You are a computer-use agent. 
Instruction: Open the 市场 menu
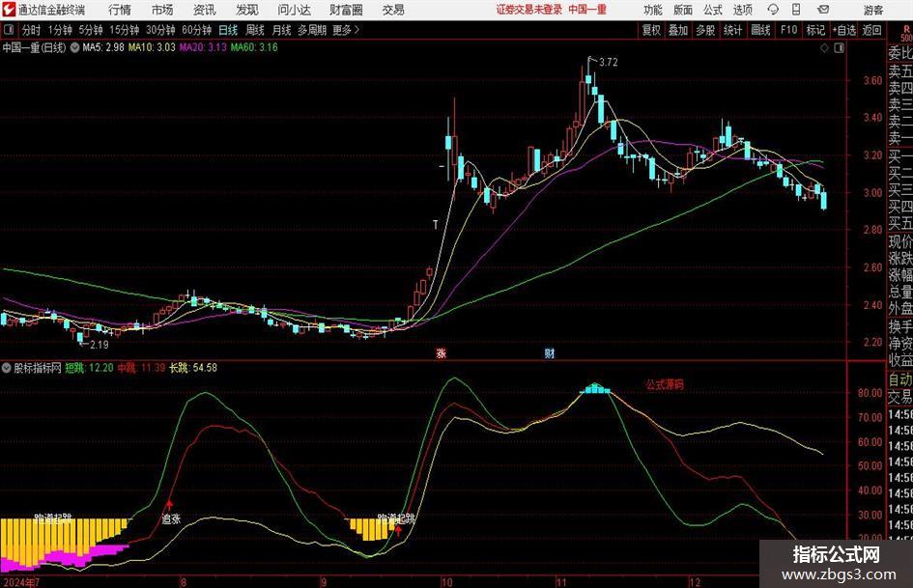(x=162, y=10)
